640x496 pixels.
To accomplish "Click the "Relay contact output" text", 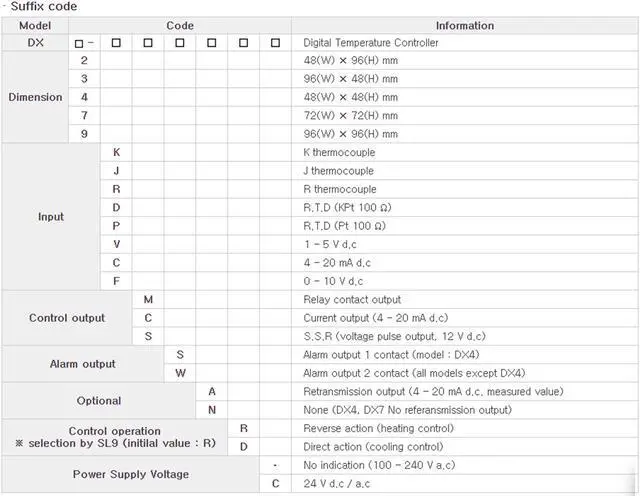I will (351, 299).
